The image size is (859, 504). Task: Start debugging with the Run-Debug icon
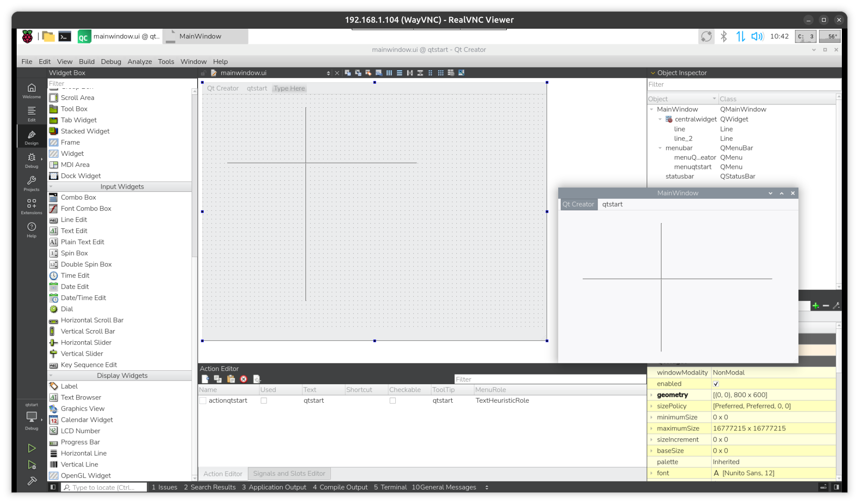coord(31,465)
